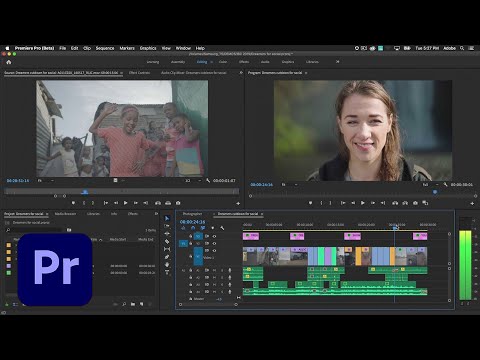Expand Source panel group overflow chevron
The image size is (480, 360).
241,72
